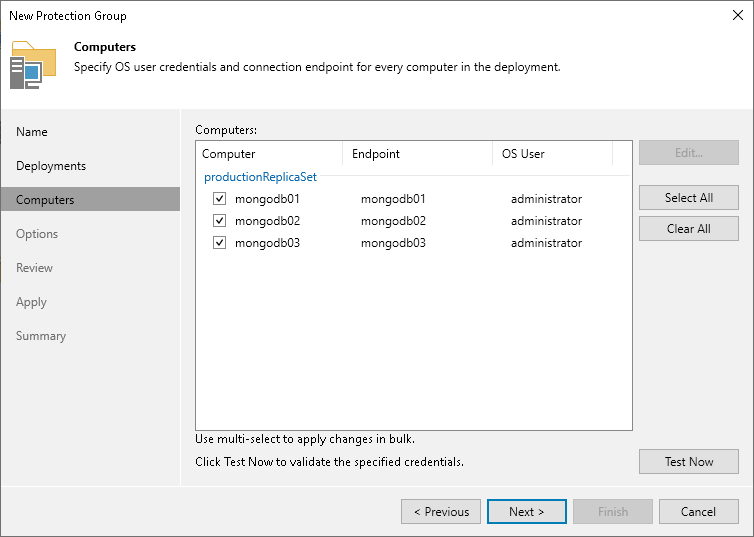Click Test Now to validate credentials
The width and height of the screenshot is (754, 537).
click(689, 462)
